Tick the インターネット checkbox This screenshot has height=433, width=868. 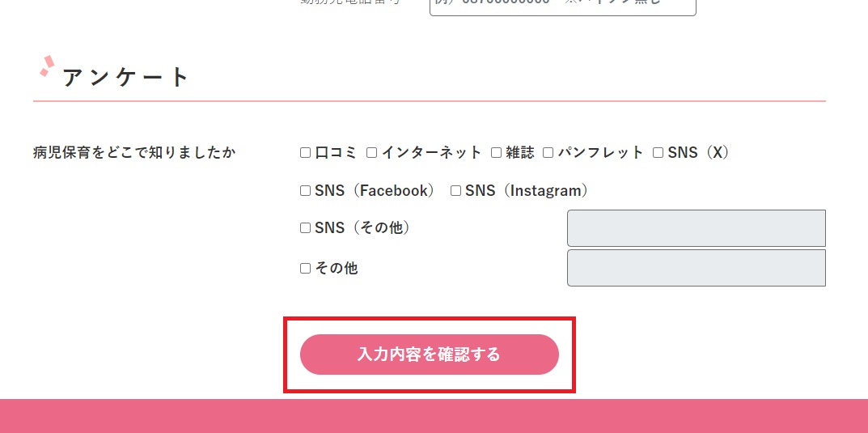(372, 152)
